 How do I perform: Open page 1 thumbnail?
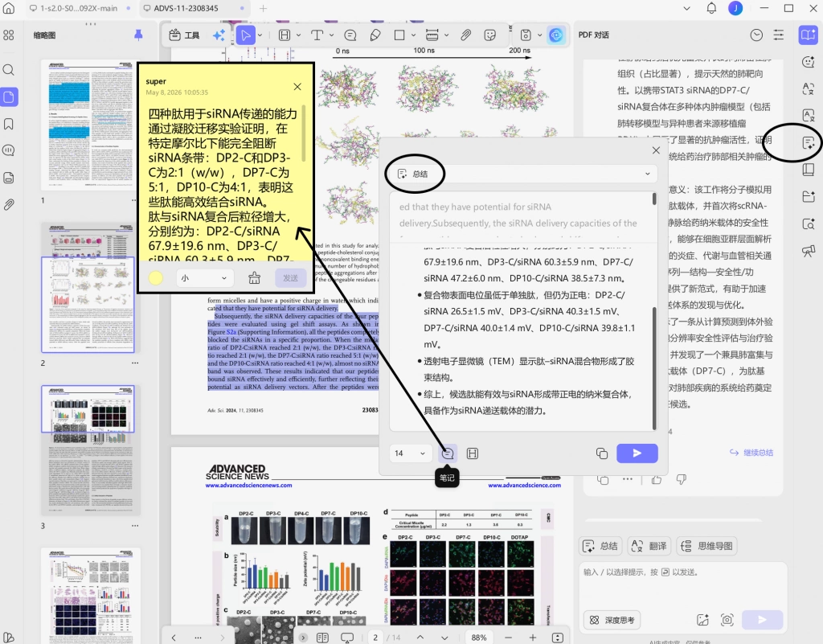click(x=91, y=123)
